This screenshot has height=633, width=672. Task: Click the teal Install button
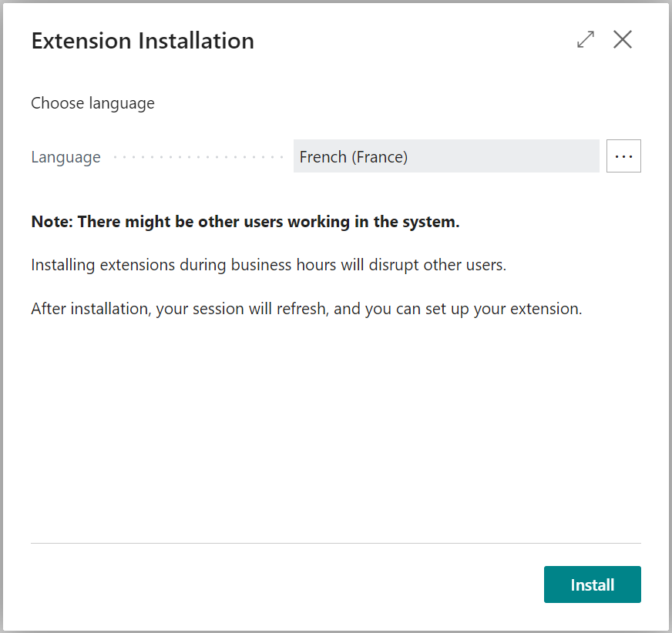pos(593,584)
